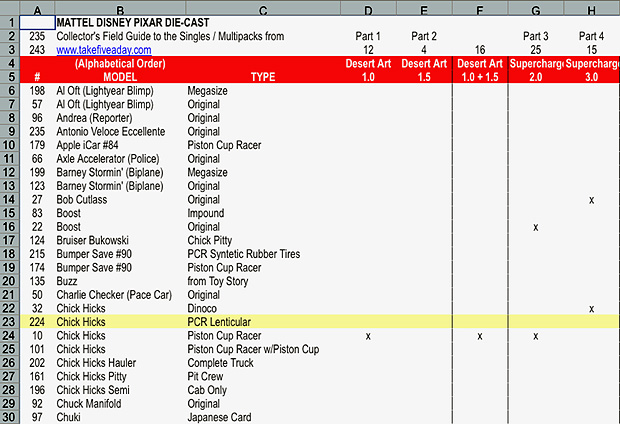Click the 'Chick Pitty' type cell

pos(210,240)
